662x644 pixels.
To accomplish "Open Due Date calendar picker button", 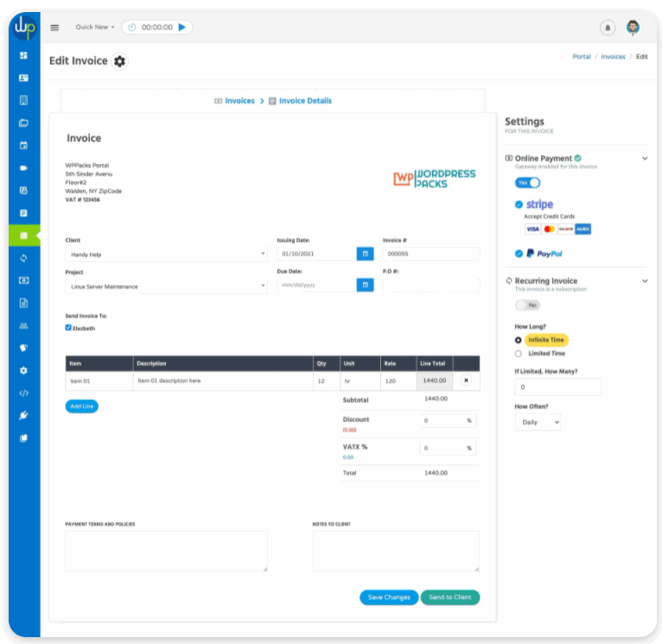I will coord(366,285).
